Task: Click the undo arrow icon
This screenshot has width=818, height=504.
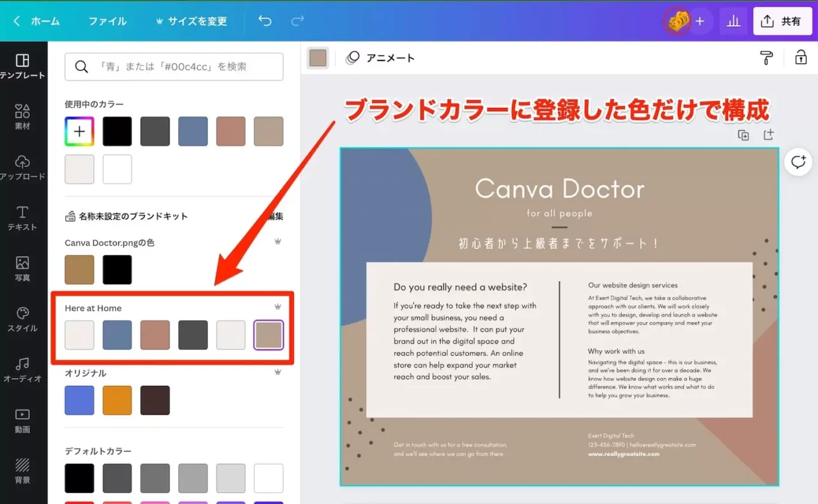Action: coord(265,21)
